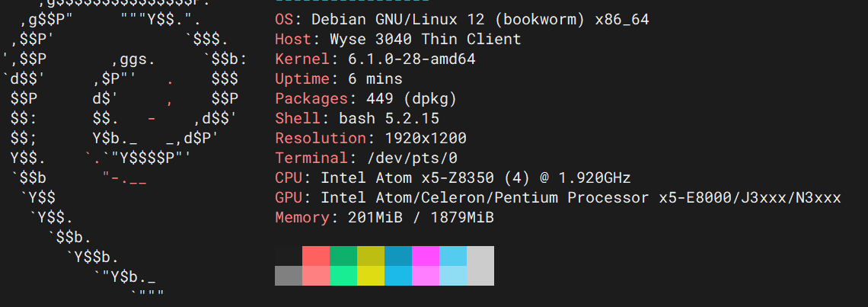Click the red swatch in the top color row

tap(316, 255)
